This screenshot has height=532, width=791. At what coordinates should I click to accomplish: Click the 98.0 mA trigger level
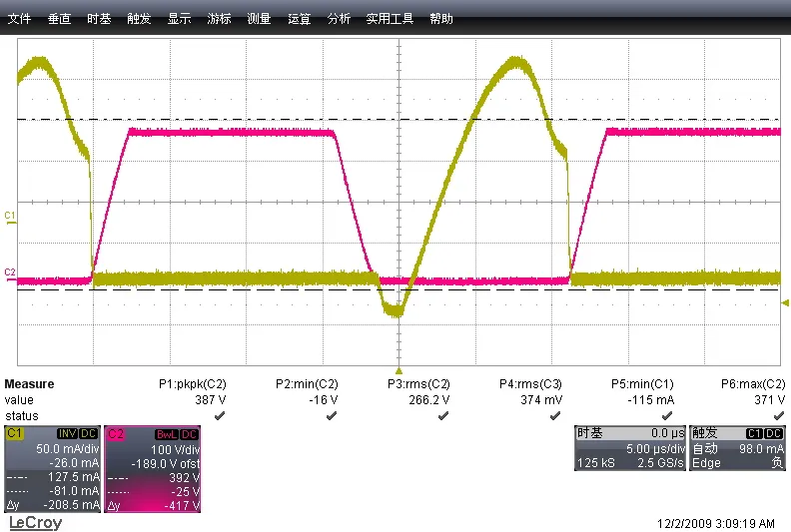pyautogui.click(x=761, y=448)
